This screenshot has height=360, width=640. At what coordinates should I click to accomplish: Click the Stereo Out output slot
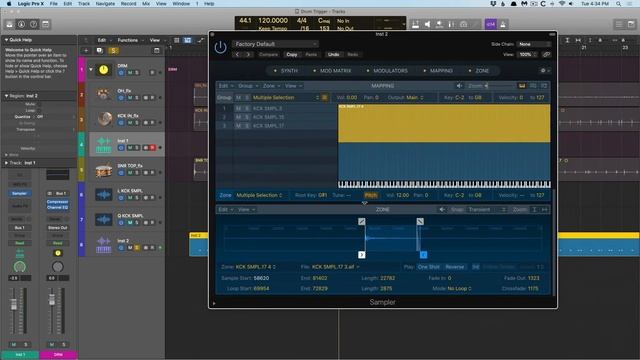pos(58,228)
